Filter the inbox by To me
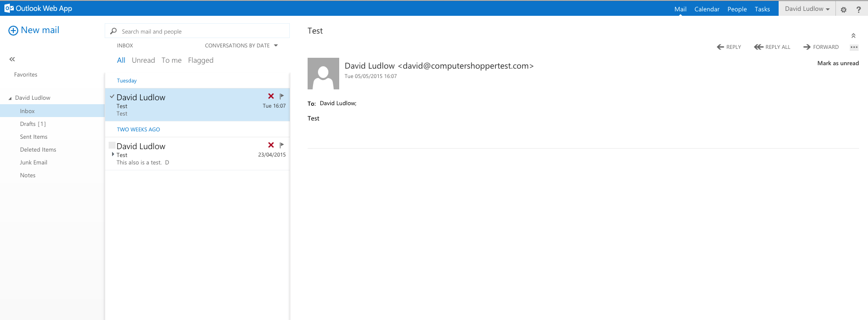Viewport: 868px width, 320px height. (171, 60)
